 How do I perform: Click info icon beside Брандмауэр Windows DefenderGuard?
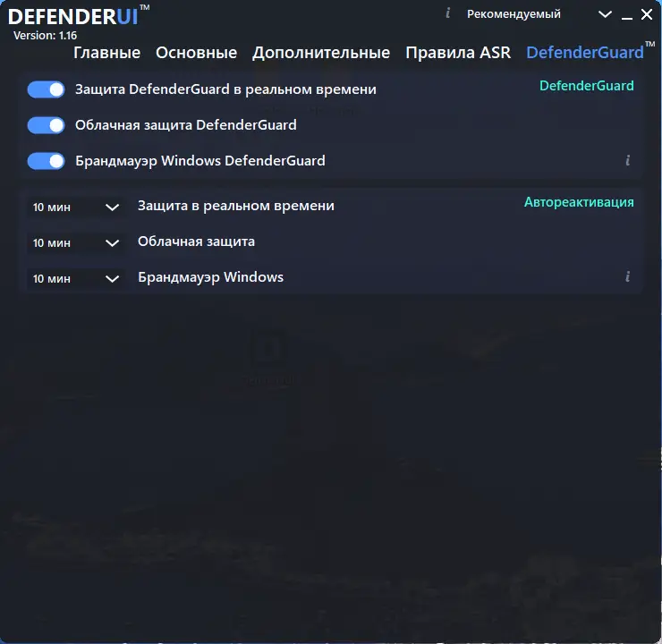(628, 160)
